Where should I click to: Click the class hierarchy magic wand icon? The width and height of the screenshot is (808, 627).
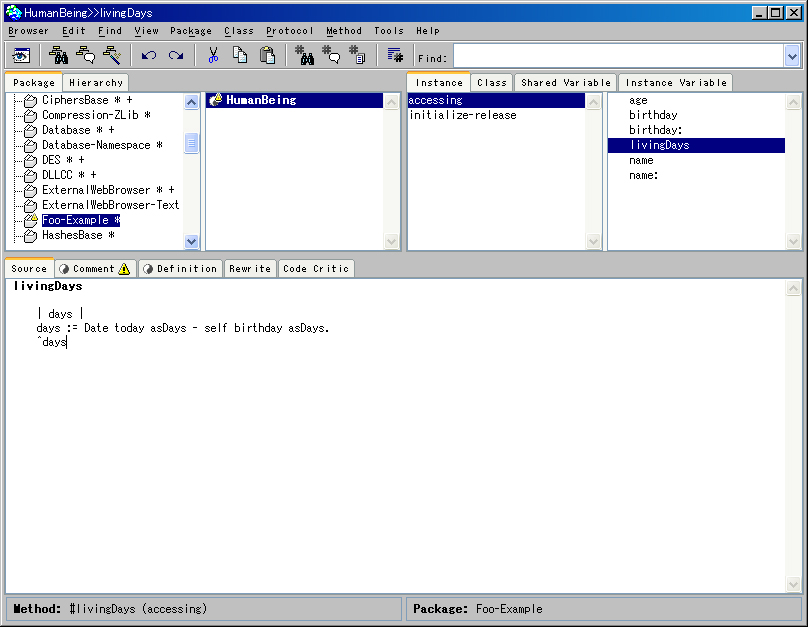click(112, 55)
